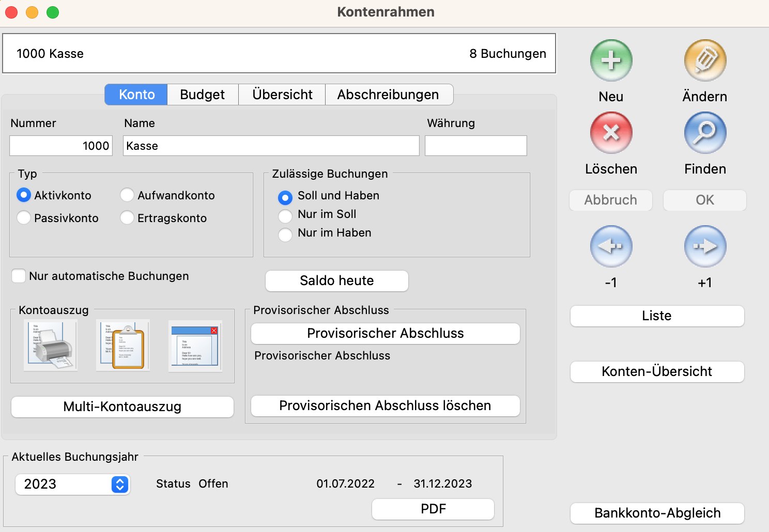Go to next account with +1 arrow
This screenshot has width=769, height=532.
point(705,246)
